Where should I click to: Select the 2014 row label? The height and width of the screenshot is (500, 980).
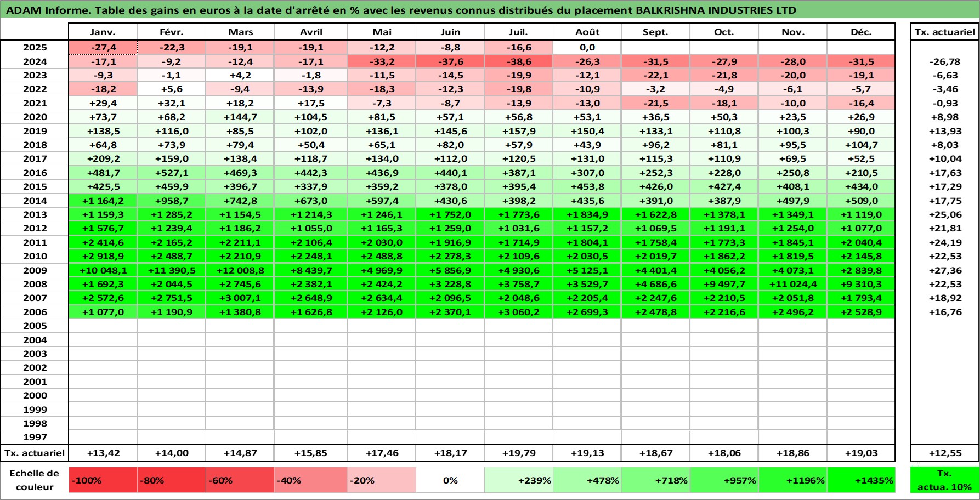35,201
